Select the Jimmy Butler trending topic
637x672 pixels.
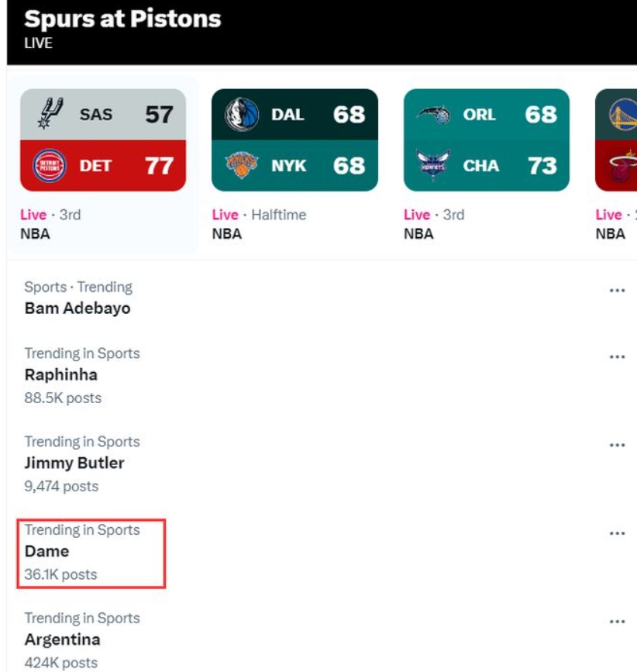74,464
